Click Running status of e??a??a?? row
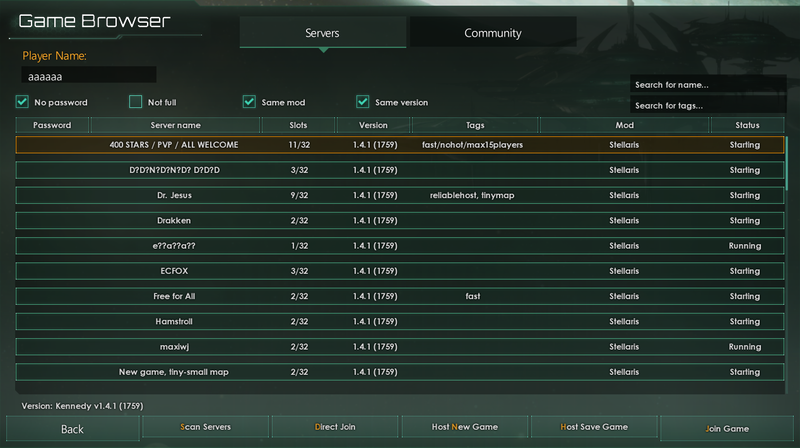Image resolution: width=800 pixels, height=448 pixels. [x=745, y=246]
